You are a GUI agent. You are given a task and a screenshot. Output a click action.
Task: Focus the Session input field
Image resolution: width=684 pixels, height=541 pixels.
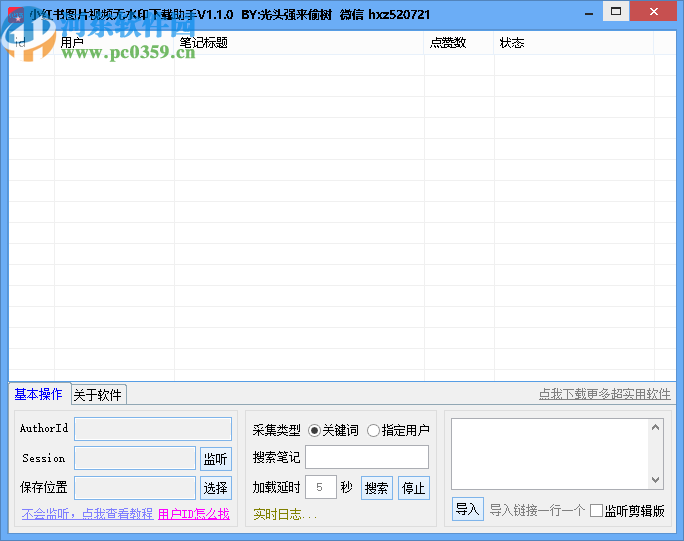[135, 458]
